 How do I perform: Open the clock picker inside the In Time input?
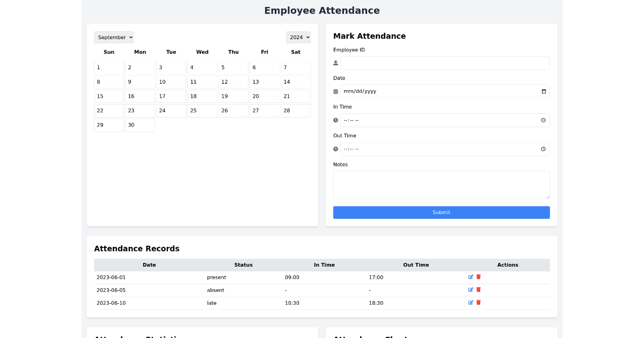(x=543, y=120)
